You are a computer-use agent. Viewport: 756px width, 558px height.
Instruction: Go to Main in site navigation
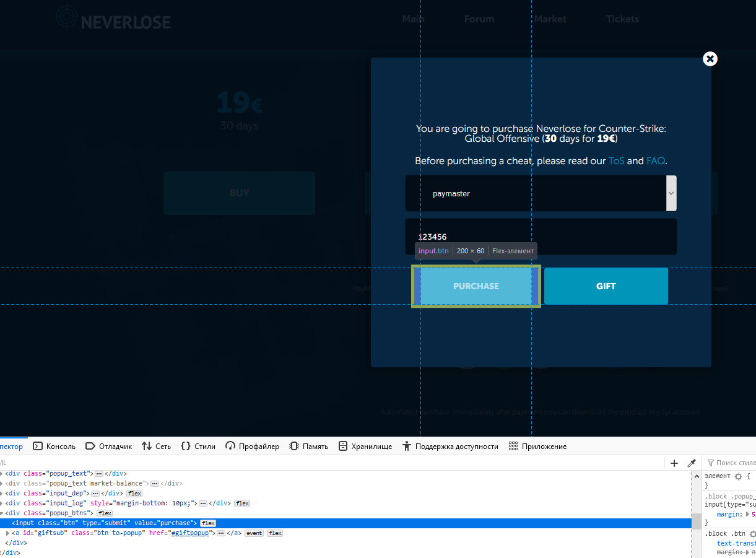point(414,19)
